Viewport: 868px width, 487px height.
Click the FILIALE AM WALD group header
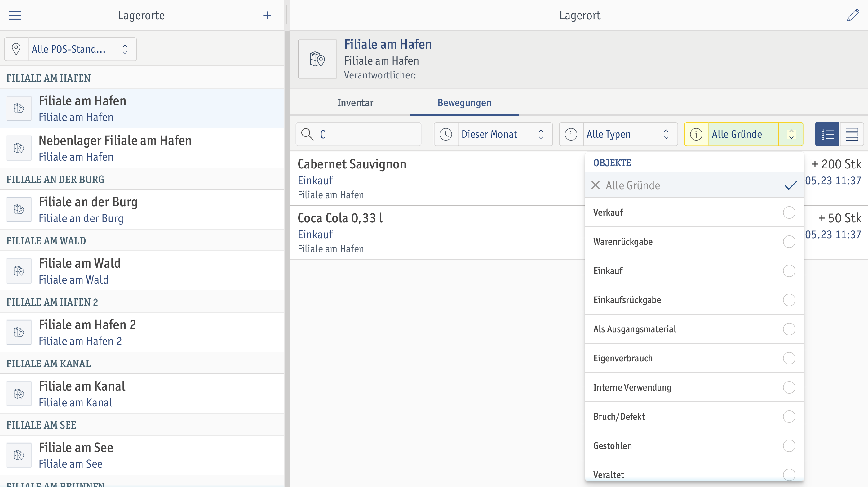(x=142, y=241)
